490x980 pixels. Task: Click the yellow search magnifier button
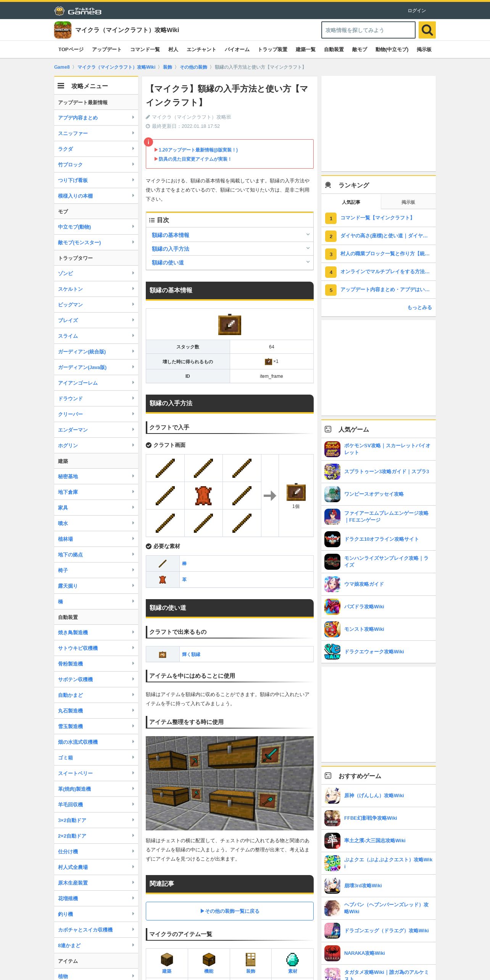427,30
